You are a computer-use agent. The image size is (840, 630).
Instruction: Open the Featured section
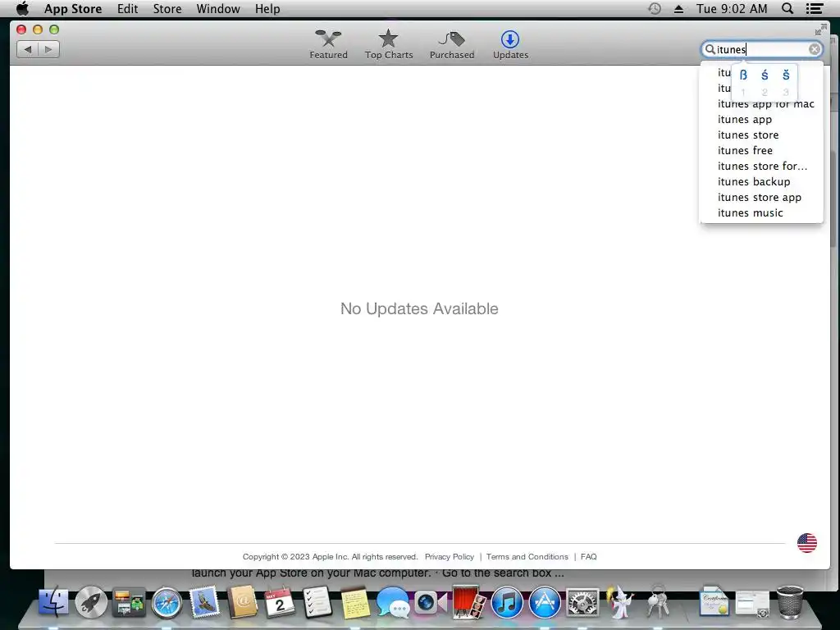point(328,44)
